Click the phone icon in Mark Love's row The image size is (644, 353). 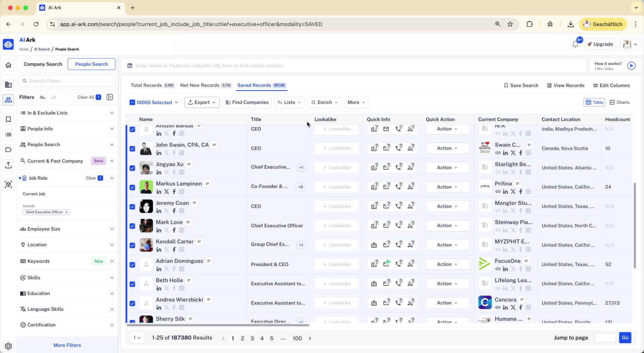(398, 226)
